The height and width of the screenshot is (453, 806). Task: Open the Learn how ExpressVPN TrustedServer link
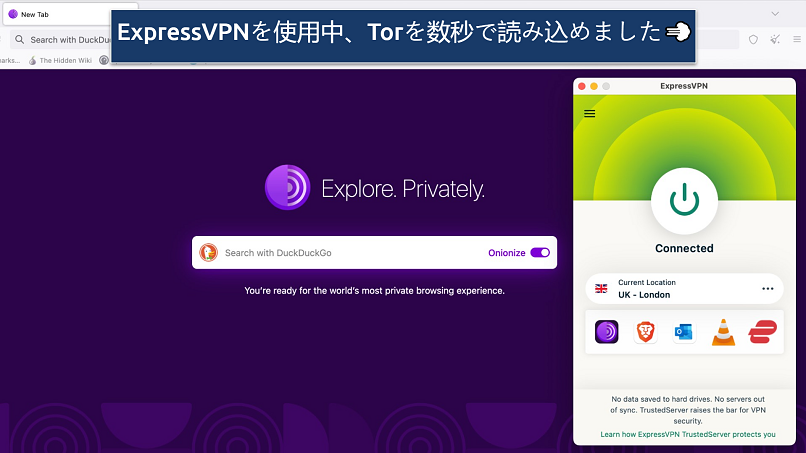687,435
